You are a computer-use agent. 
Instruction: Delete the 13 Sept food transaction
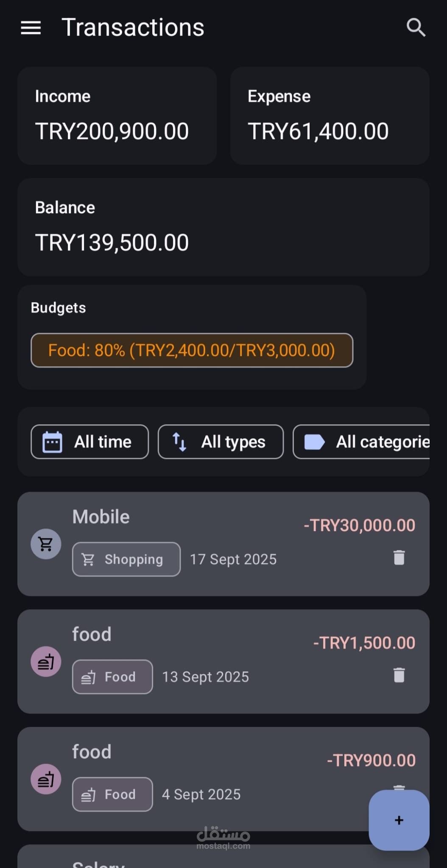(399, 675)
